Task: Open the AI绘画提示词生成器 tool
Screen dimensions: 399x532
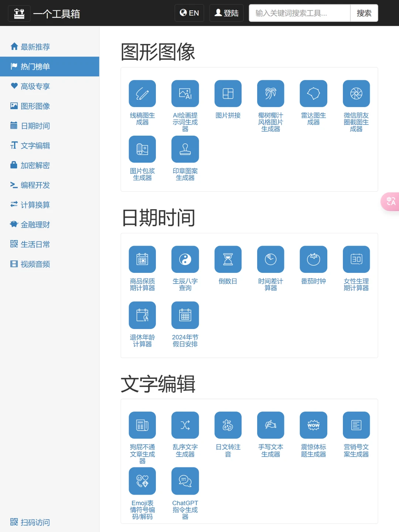Action: tap(185, 93)
